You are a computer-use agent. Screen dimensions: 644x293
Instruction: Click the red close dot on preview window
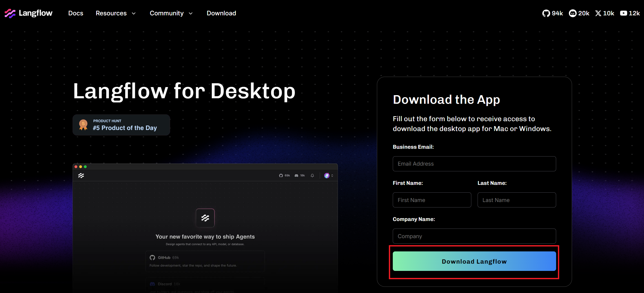tap(76, 167)
